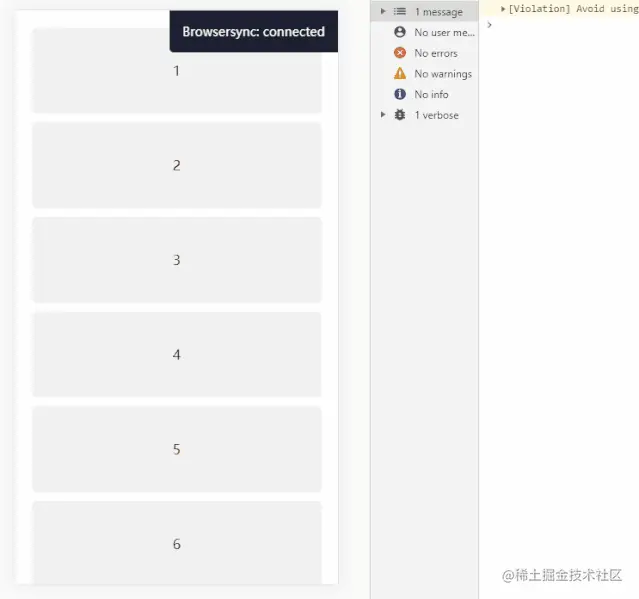The height and width of the screenshot is (599, 639).
Task: Click the bug icon for verbose
Action: click(400, 115)
